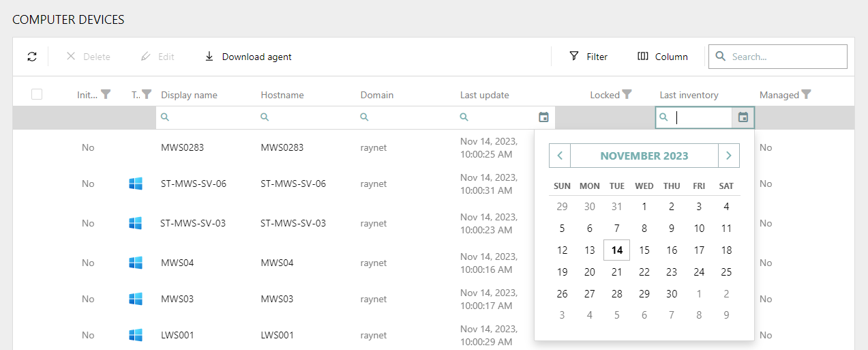Open the Filter panel

(588, 57)
